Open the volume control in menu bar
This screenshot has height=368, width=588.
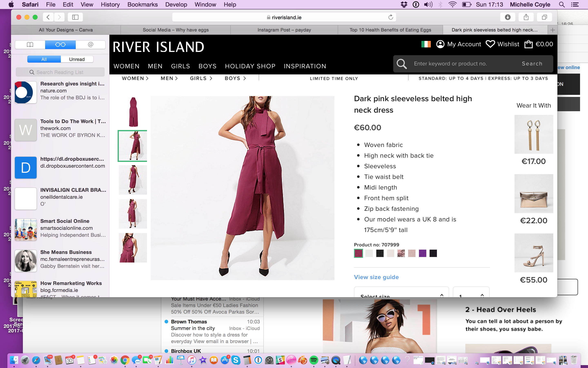pos(428,4)
